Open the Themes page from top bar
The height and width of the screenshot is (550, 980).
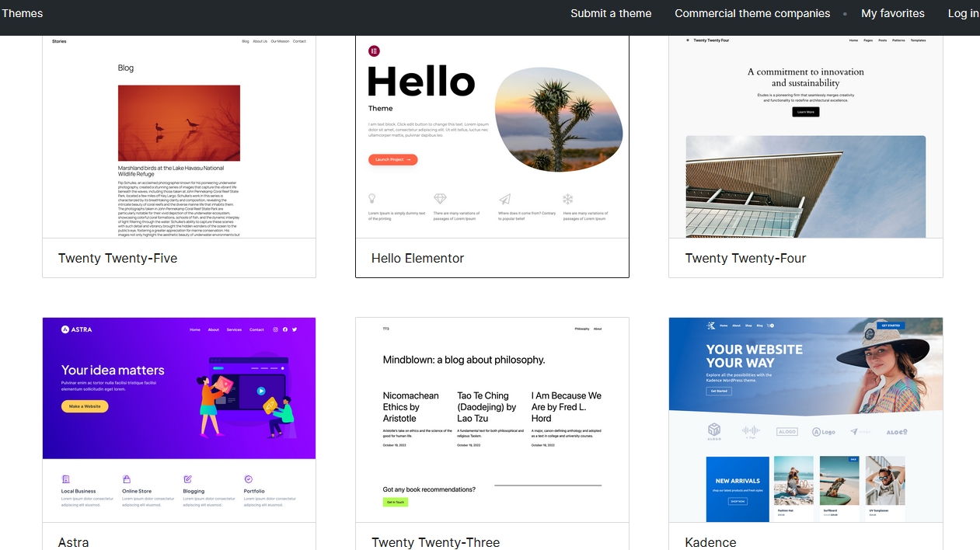click(22, 13)
